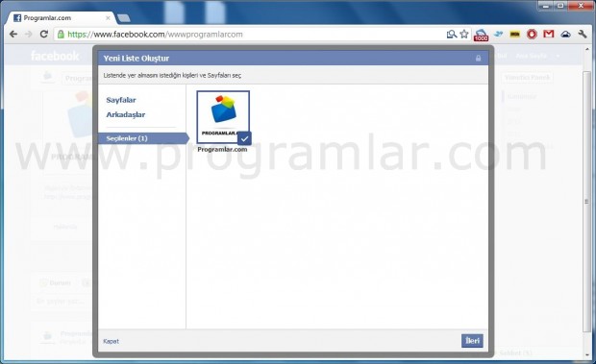Maximize the Chrome window

[560, 6]
